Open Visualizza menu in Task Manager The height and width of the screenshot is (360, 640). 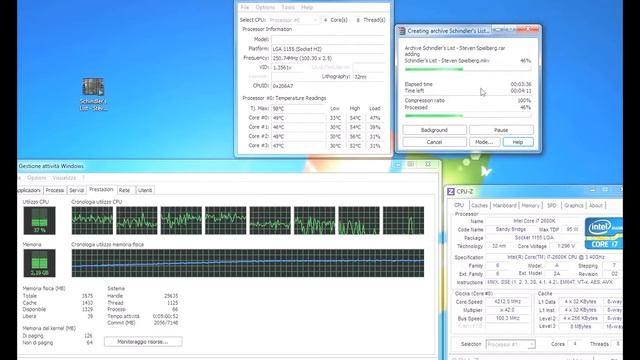coord(64,178)
